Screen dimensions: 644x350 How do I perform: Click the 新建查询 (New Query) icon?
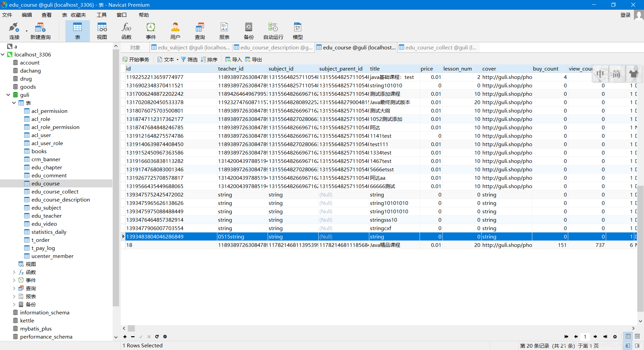point(40,31)
